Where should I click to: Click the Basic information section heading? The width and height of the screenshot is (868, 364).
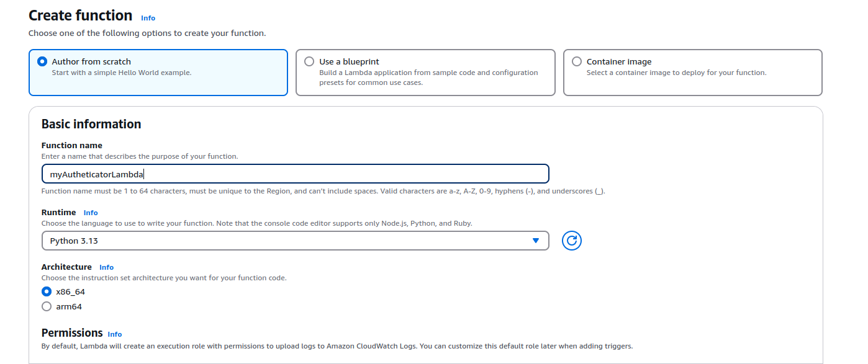(91, 124)
